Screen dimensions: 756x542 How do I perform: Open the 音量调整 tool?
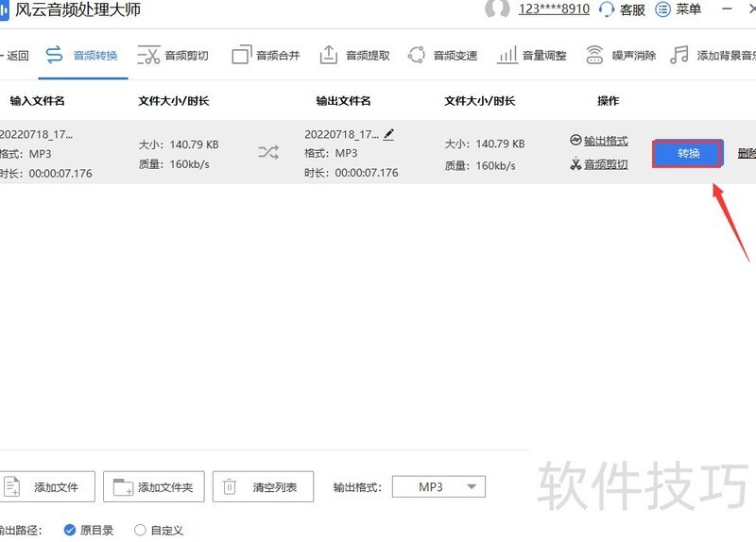(532, 55)
